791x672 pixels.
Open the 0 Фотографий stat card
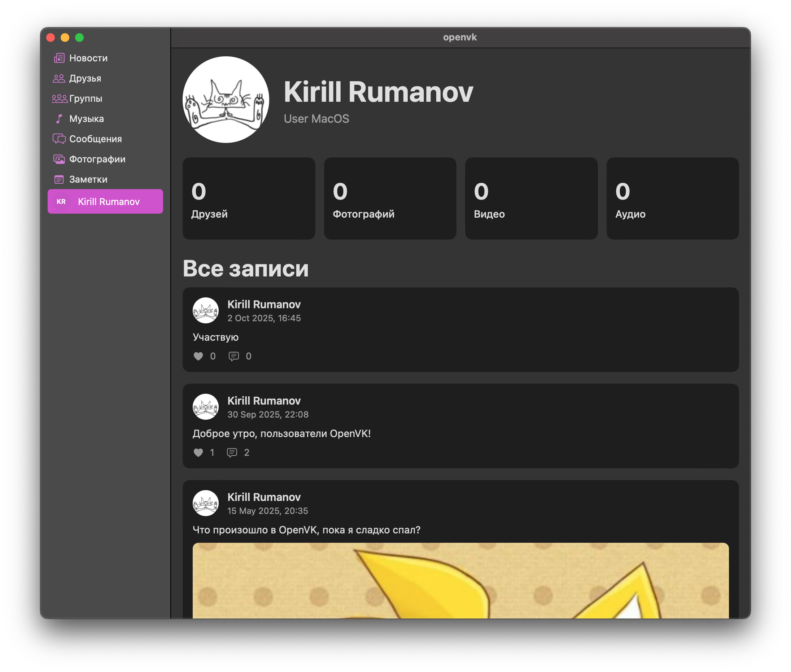click(390, 198)
